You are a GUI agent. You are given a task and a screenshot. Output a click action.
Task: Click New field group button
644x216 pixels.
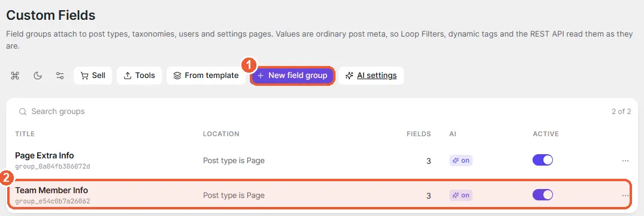pyautogui.click(x=292, y=76)
